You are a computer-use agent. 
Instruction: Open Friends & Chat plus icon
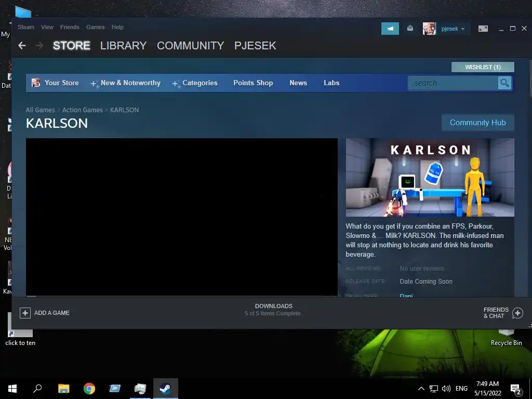point(517,313)
